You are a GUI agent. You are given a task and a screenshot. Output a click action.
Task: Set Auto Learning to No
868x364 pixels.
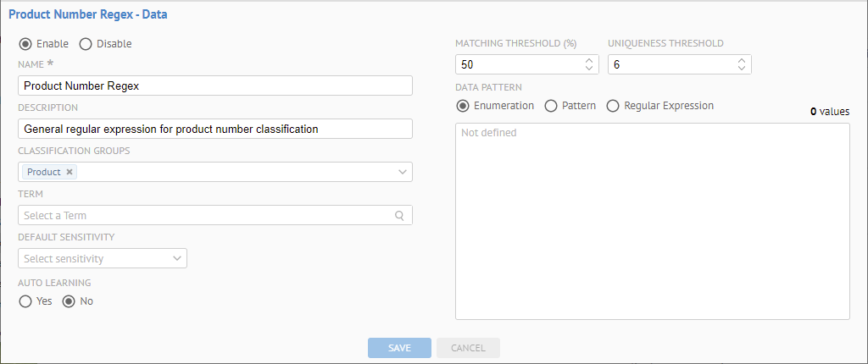coord(70,301)
